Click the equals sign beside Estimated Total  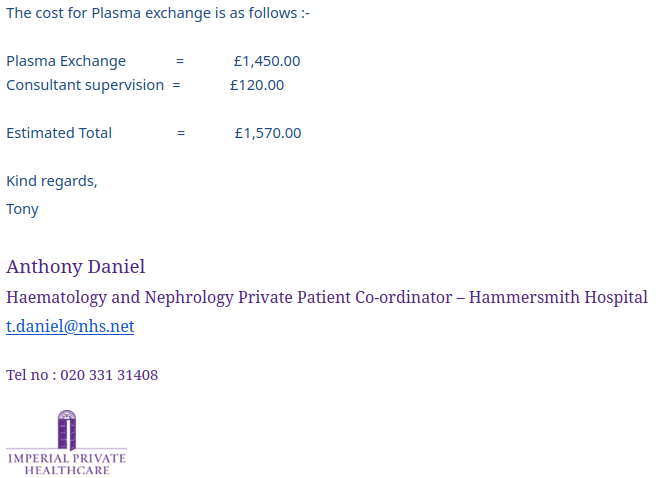point(181,133)
